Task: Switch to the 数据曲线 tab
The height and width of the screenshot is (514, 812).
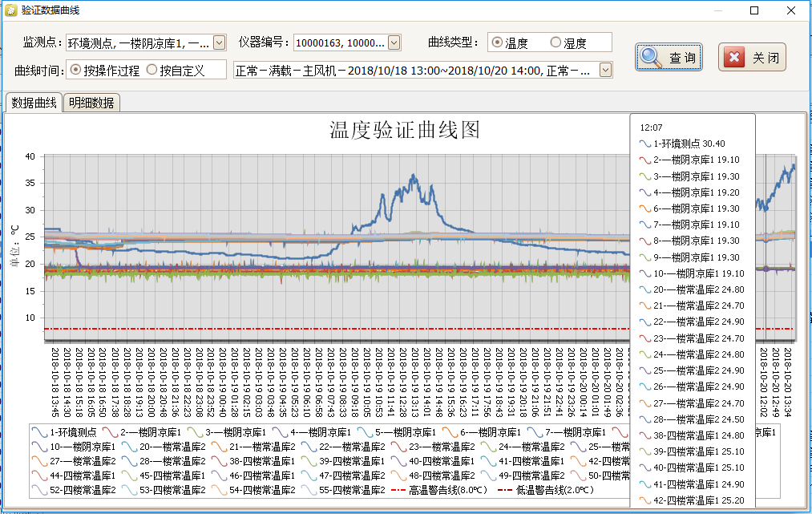Action: click(x=34, y=103)
